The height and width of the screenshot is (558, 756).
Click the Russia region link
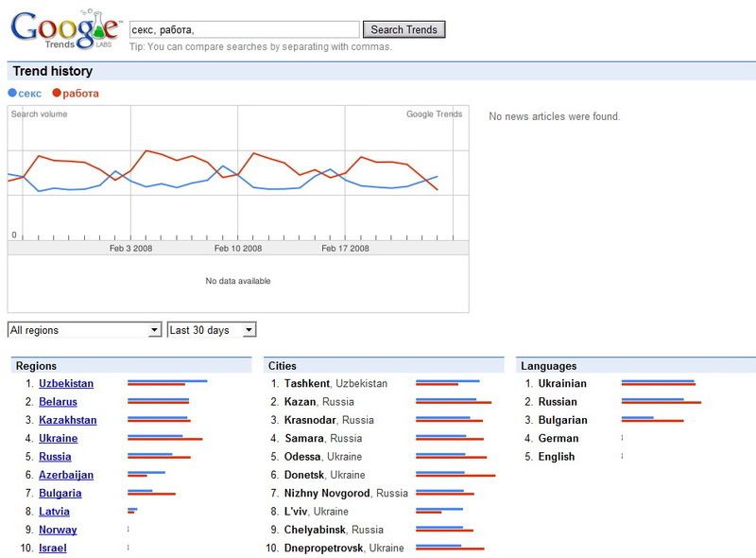tap(55, 457)
